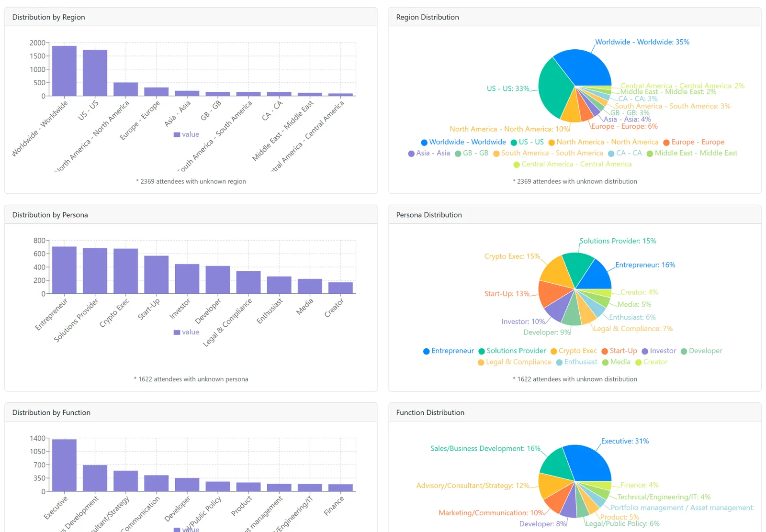Image resolution: width=766 pixels, height=532 pixels.
Task: Click the Europe bar in Region bar chart
Action: pos(156,91)
